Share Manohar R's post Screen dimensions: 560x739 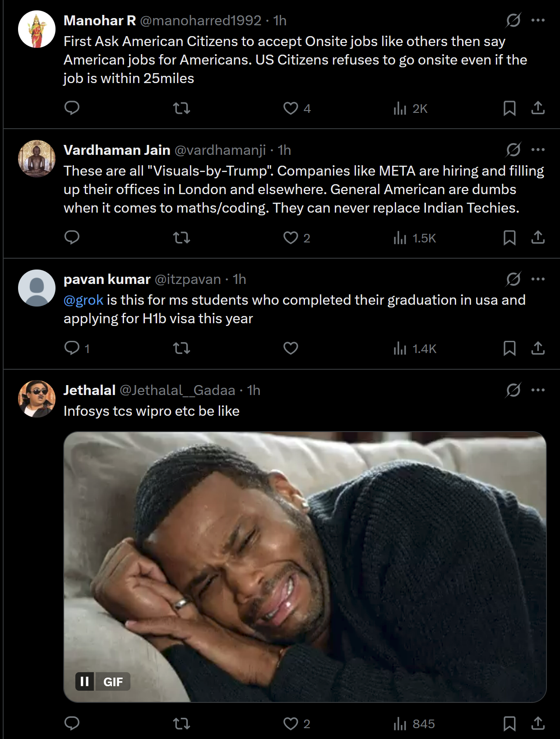point(538,108)
